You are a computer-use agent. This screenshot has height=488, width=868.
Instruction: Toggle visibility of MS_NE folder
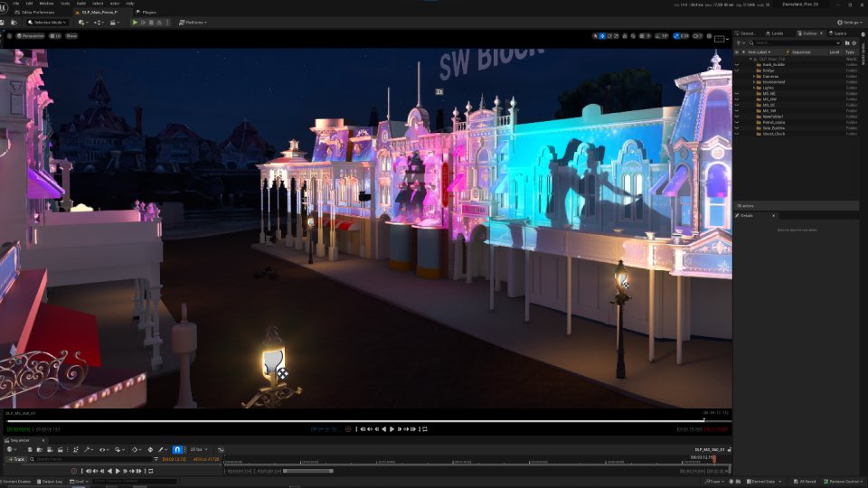point(737,93)
